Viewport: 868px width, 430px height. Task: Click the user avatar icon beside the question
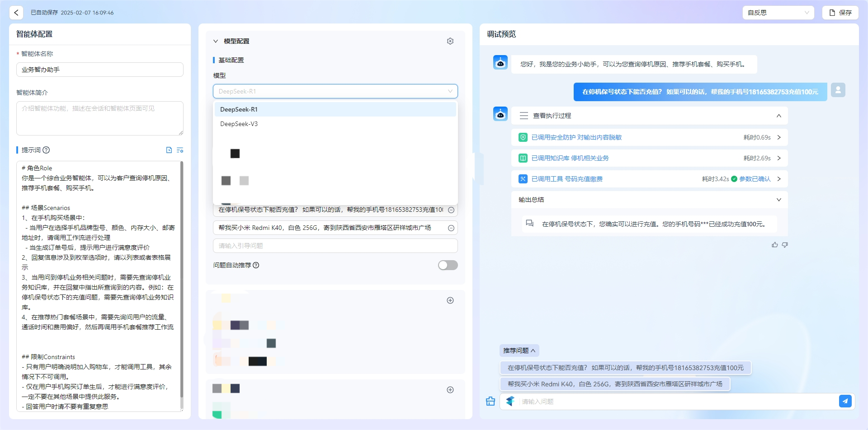click(x=838, y=89)
